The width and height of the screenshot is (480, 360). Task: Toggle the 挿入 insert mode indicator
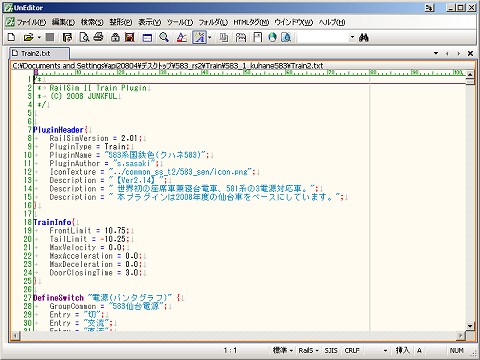point(403,350)
